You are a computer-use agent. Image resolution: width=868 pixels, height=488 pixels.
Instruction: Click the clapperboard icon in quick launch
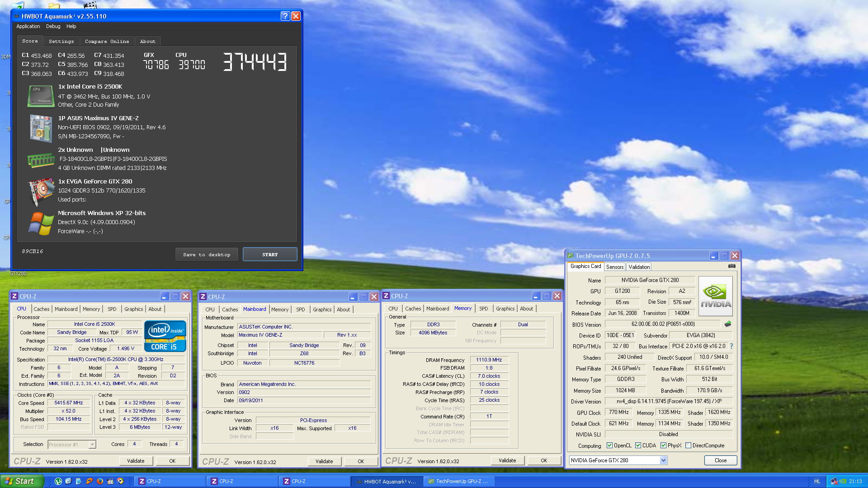click(110, 481)
